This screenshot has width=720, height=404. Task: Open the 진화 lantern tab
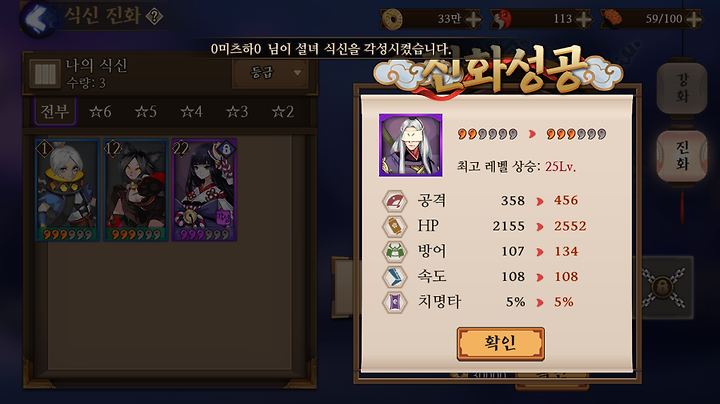click(x=682, y=156)
